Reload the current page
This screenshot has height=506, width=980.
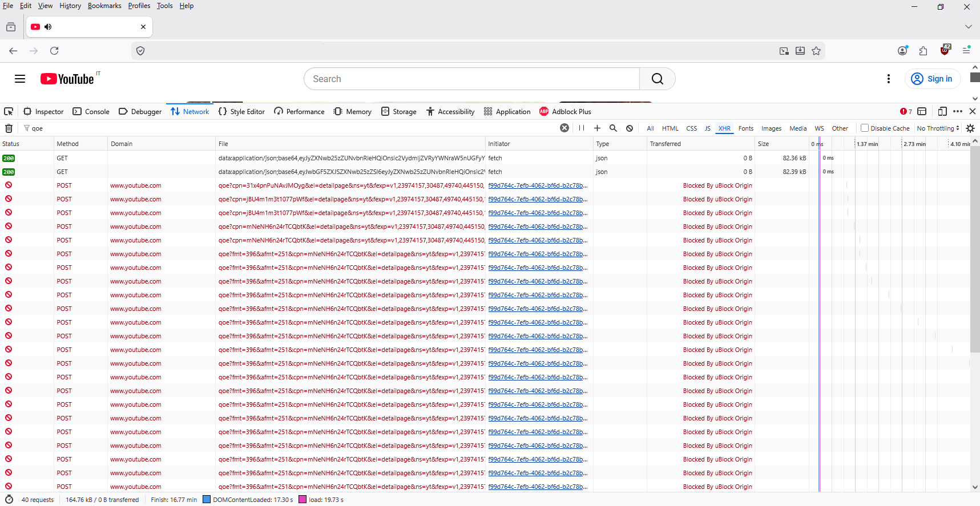click(54, 51)
